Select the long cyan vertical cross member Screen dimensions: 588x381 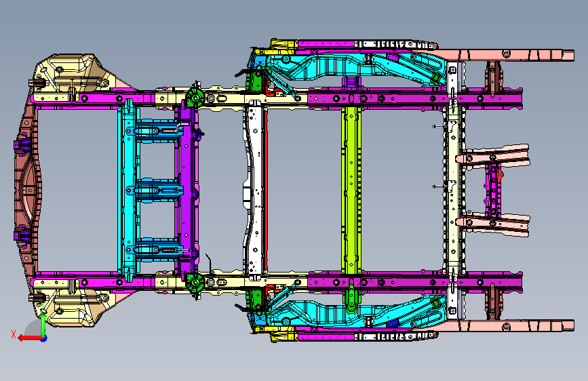coord(128,190)
